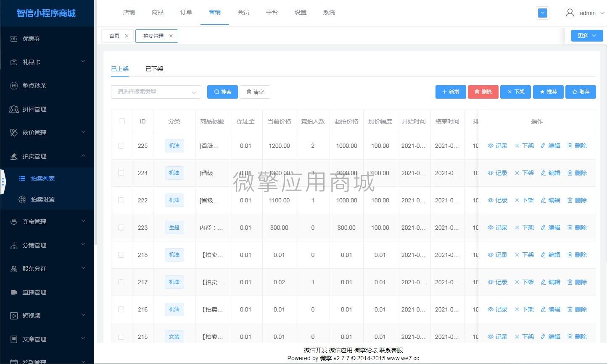The image size is (607, 364).
Task: Close the 拍卖管理 tab with its X
Action: [171, 36]
